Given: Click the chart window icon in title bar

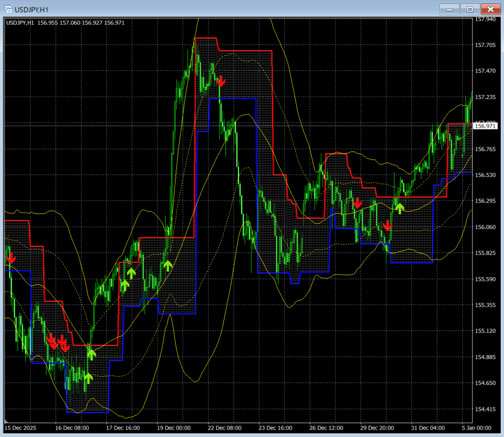Looking at the screenshot, I should 8,9.
